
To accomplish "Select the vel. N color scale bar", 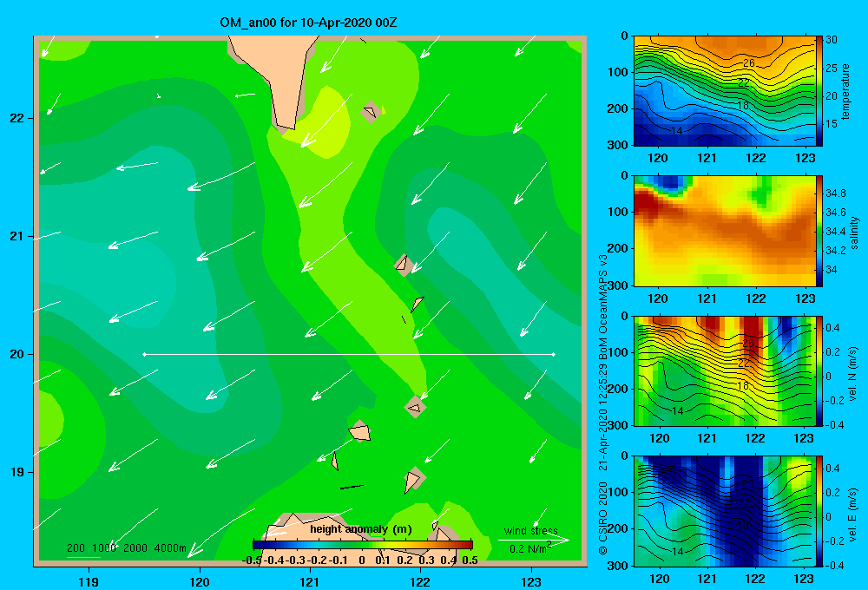I will (x=819, y=371).
